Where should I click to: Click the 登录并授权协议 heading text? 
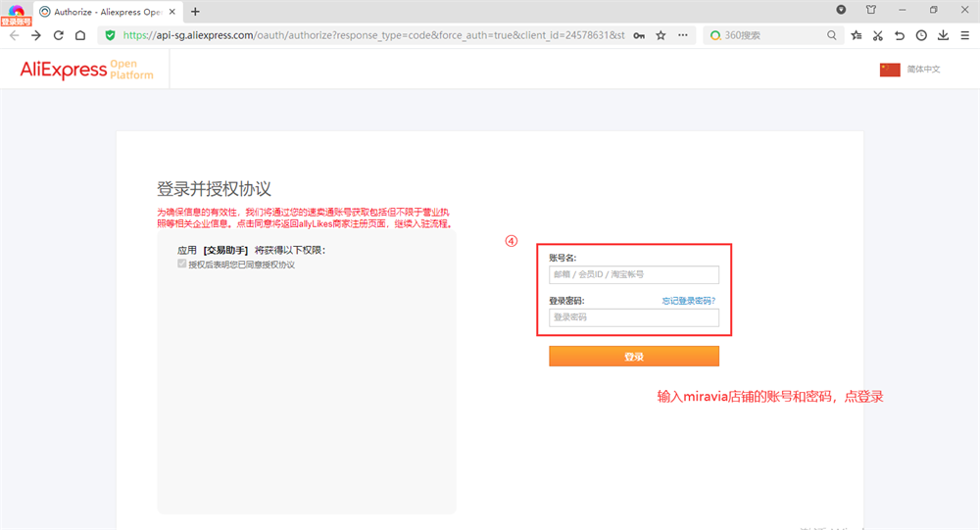point(214,189)
